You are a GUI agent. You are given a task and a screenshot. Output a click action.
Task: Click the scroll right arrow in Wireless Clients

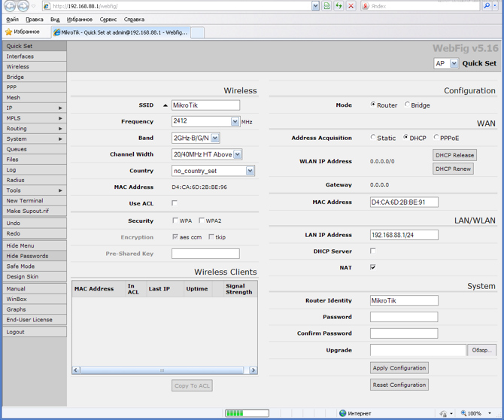pos(253,370)
